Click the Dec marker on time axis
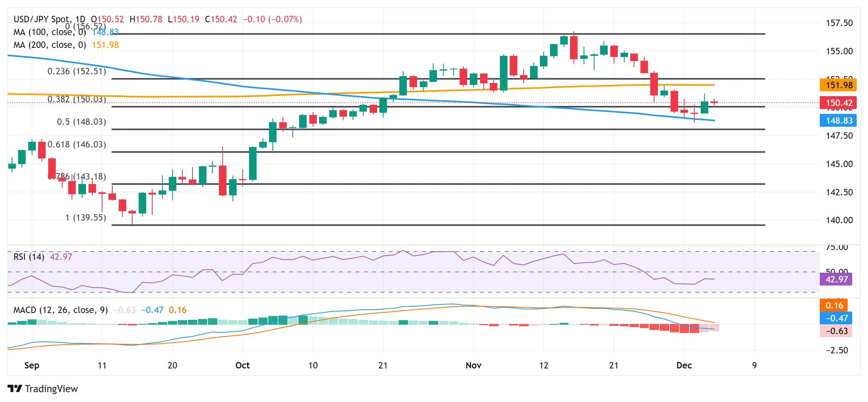Image resolution: width=868 pixels, height=402 pixels. point(684,365)
